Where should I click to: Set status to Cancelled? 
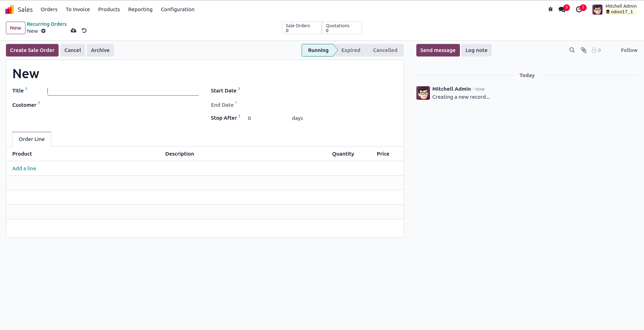point(385,50)
